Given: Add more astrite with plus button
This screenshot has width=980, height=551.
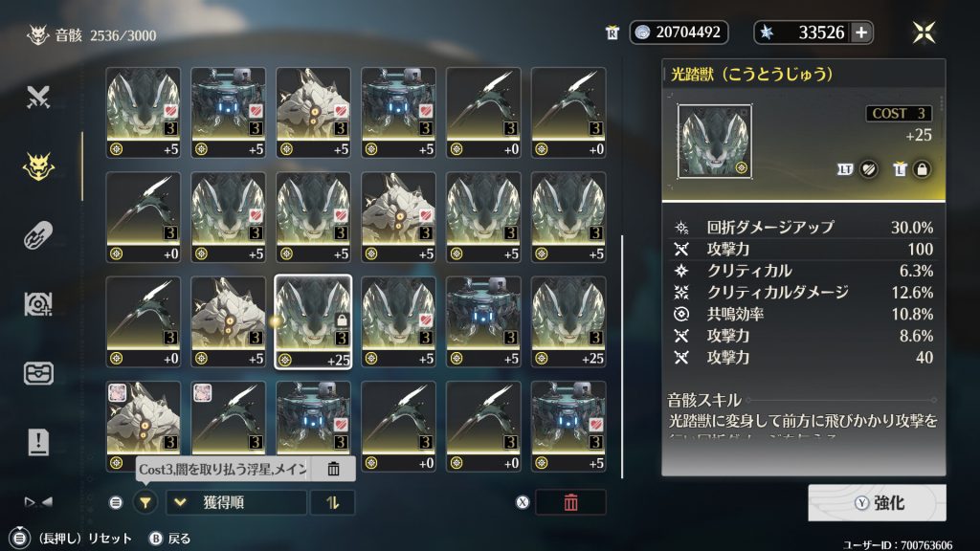Looking at the screenshot, I should (861, 33).
